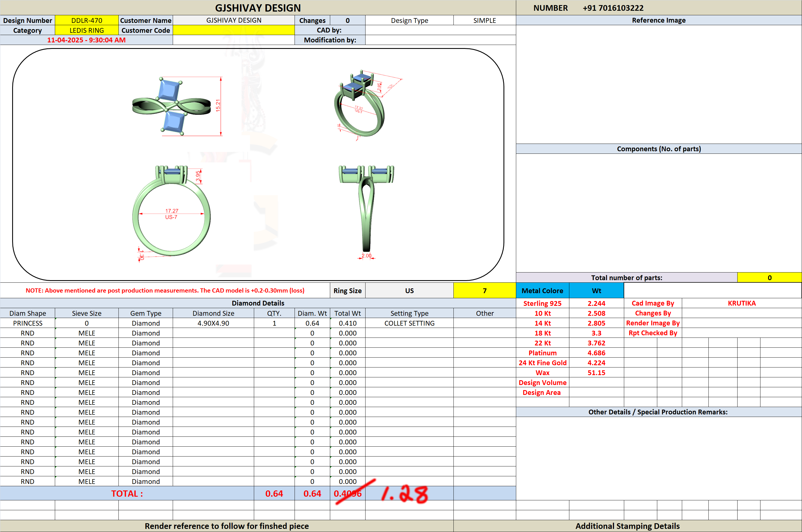Select the US ring size standard cell
The width and height of the screenshot is (802, 532).
tap(409, 290)
